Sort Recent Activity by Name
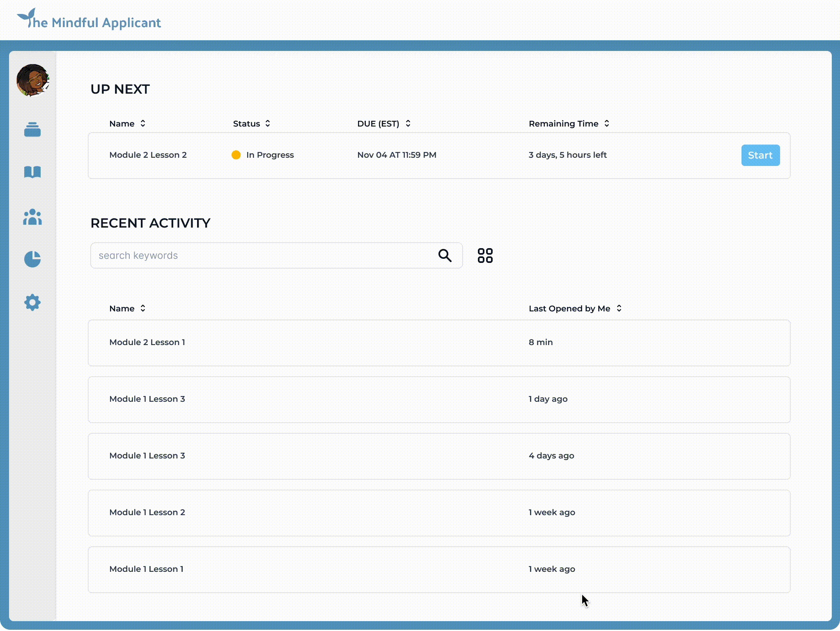The width and height of the screenshot is (840, 631). coord(127,309)
